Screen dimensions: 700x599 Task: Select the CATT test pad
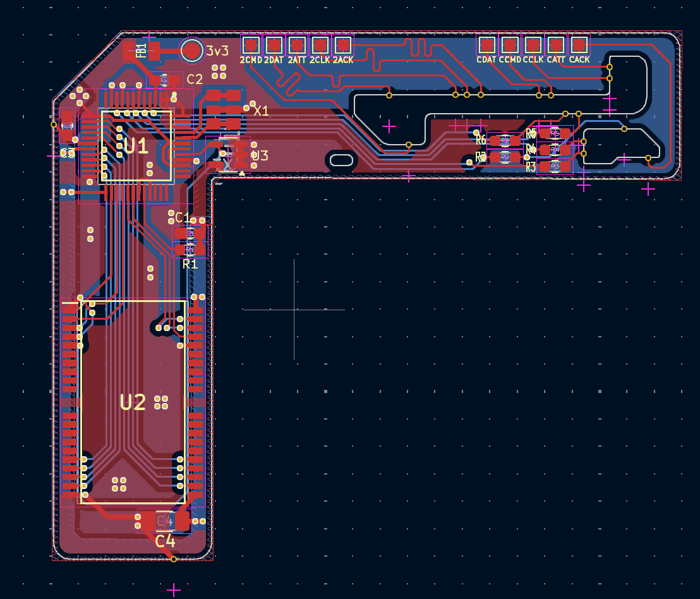(556, 45)
